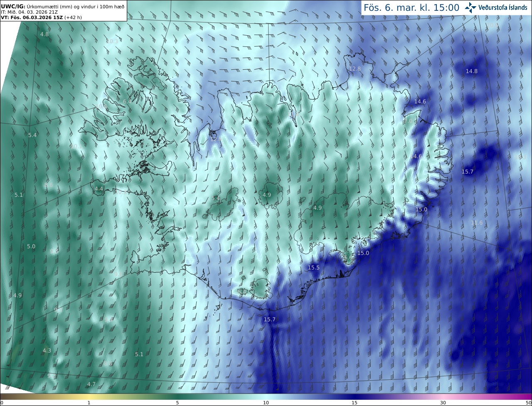
Task: Click the '5' tick on the color scale
Action: [177, 403]
